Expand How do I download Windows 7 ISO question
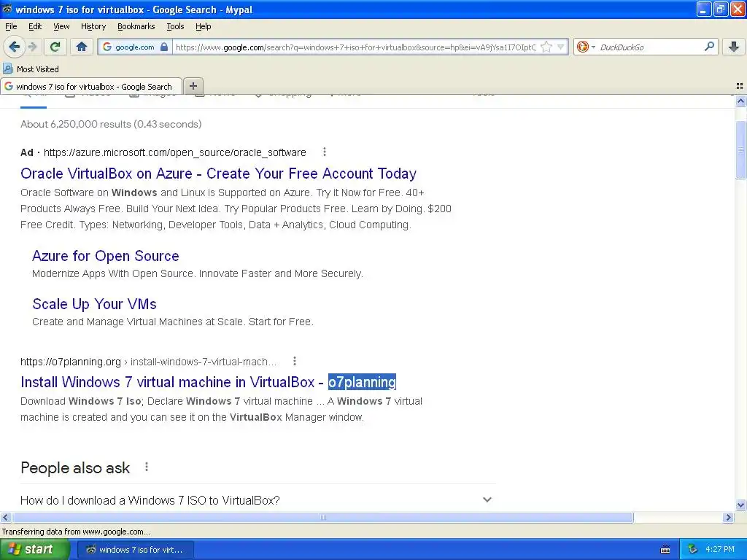This screenshot has width=747, height=560. point(256,500)
